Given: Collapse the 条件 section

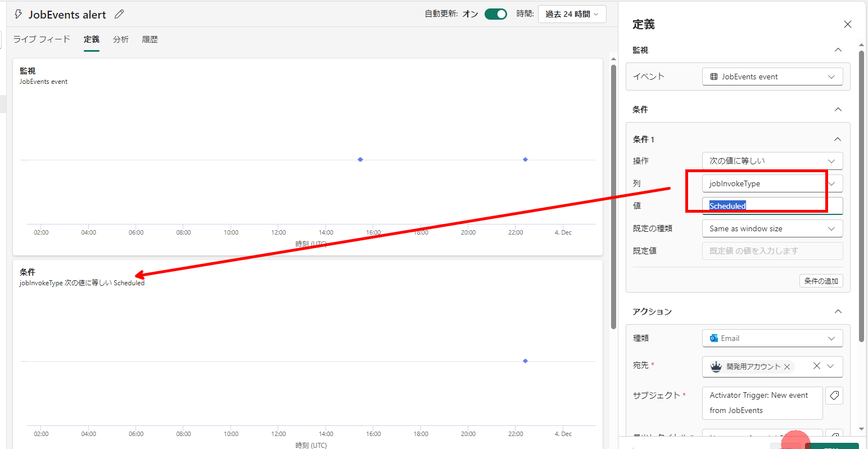Looking at the screenshot, I should tap(838, 109).
